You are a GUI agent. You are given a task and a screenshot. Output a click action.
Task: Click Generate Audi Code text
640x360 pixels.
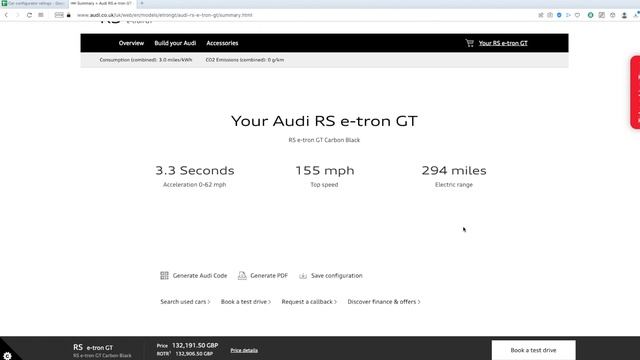pyautogui.click(x=200, y=276)
